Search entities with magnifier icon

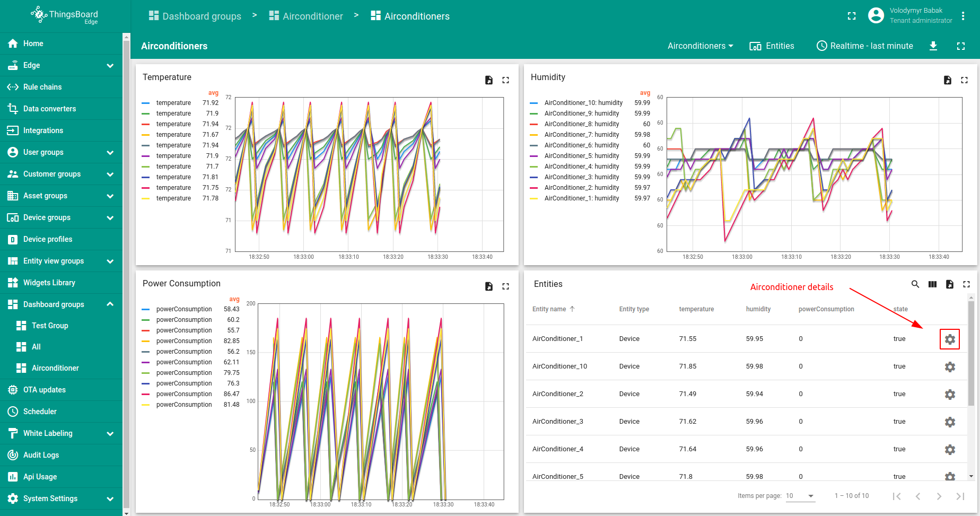[915, 284]
